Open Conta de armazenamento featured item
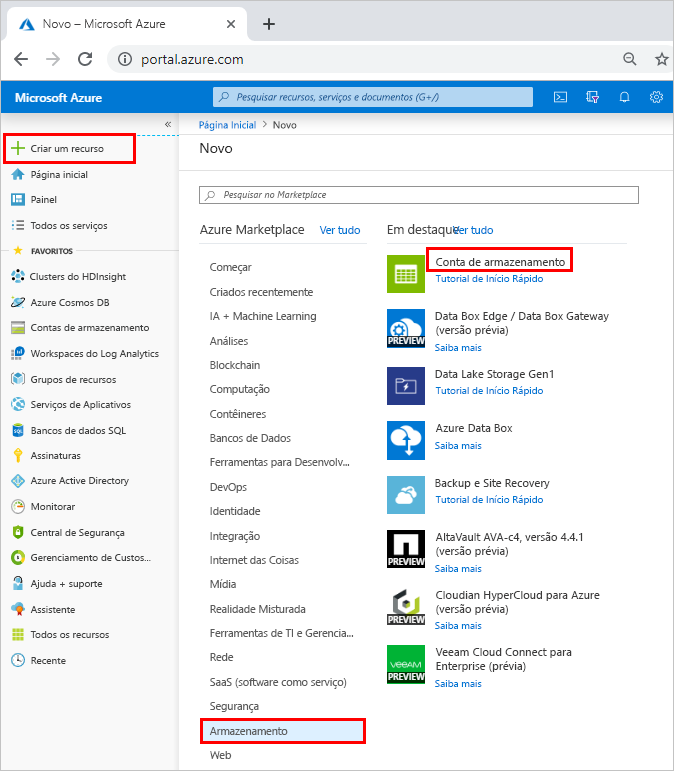This screenshot has height=771, width=674. point(500,262)
